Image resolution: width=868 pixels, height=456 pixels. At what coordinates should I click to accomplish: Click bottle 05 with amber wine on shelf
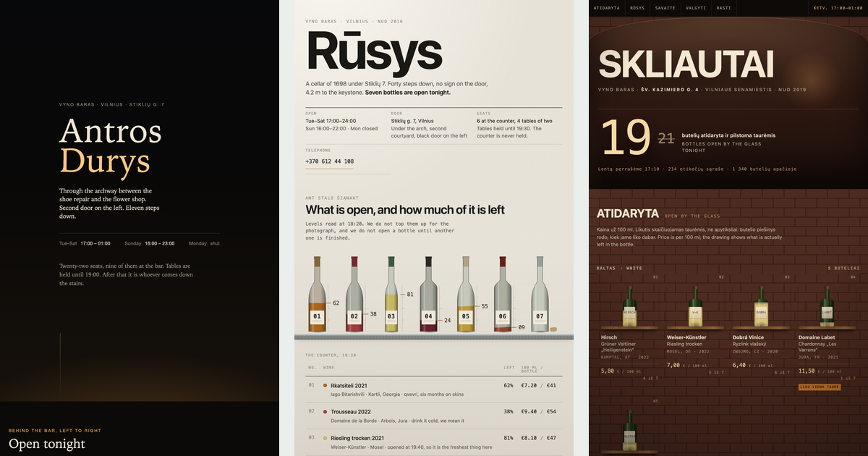point(465,295)
